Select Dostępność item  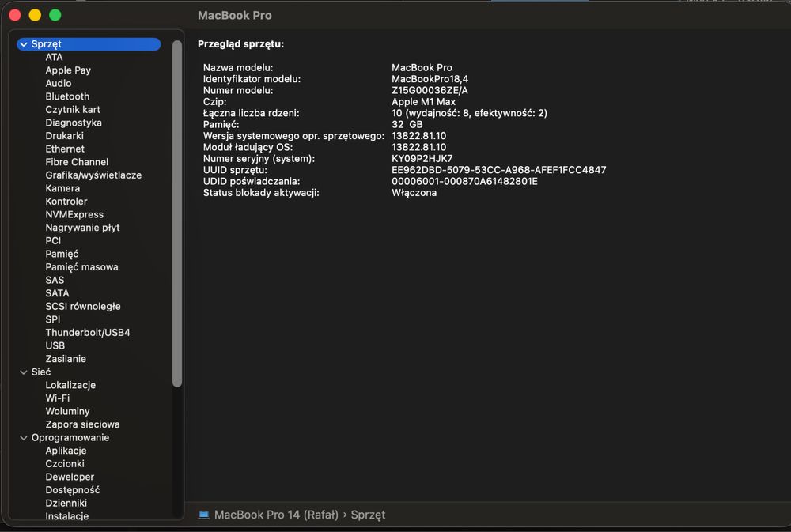[72, 489]
